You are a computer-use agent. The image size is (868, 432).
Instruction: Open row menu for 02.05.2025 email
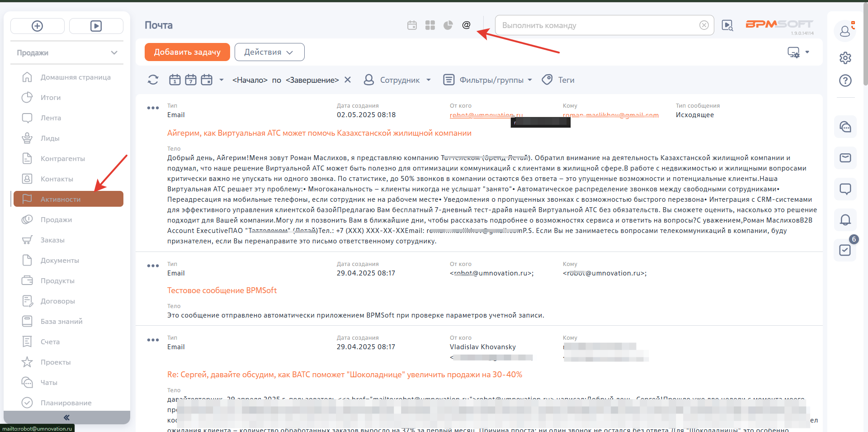coord(153,108)
